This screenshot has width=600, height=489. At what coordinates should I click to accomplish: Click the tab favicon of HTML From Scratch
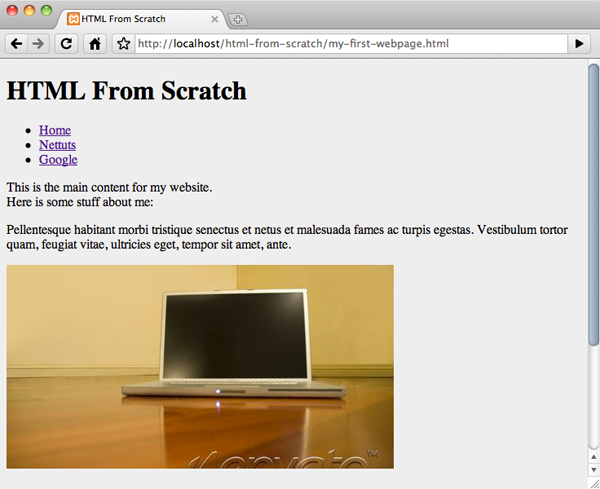coord(73,19)
